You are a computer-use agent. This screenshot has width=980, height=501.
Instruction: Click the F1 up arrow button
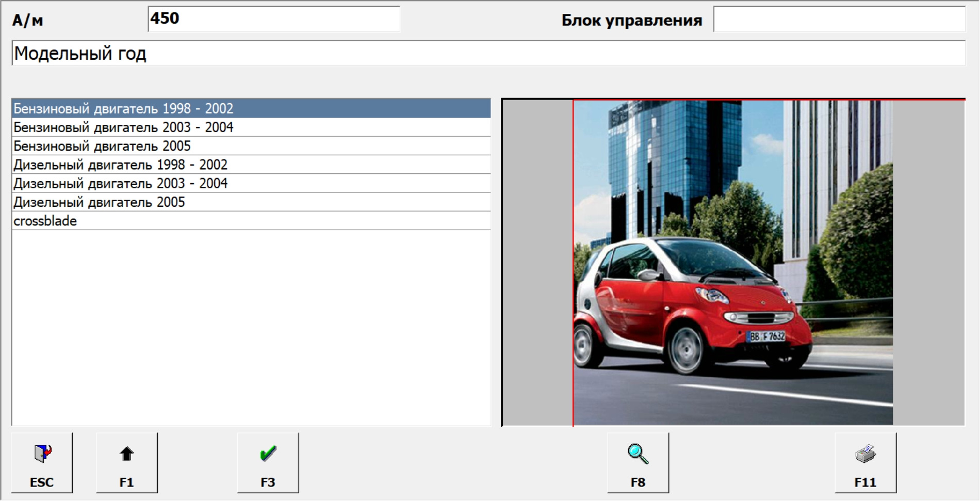tap(127, 463)
